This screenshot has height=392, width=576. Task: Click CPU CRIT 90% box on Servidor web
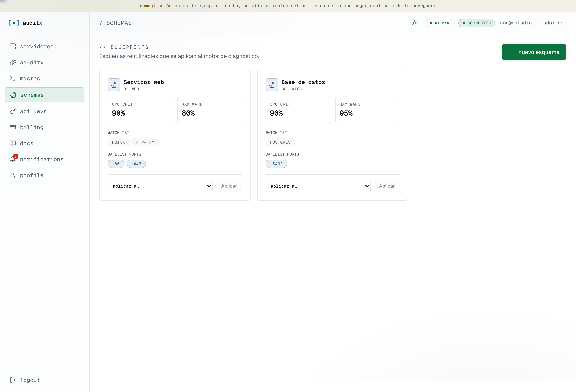point(140,110)
